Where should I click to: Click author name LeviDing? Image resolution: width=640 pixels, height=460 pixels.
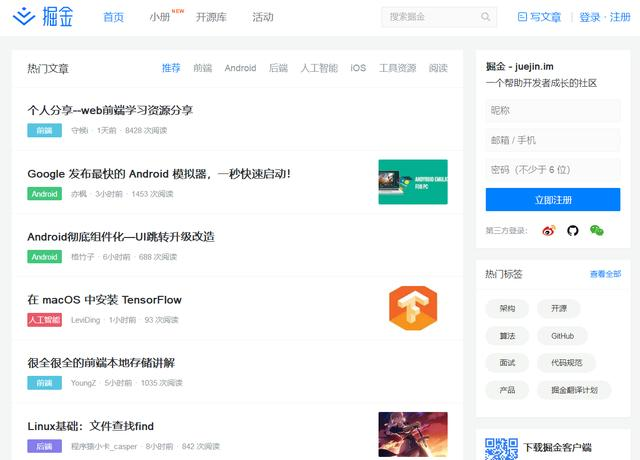coord(85,320)
